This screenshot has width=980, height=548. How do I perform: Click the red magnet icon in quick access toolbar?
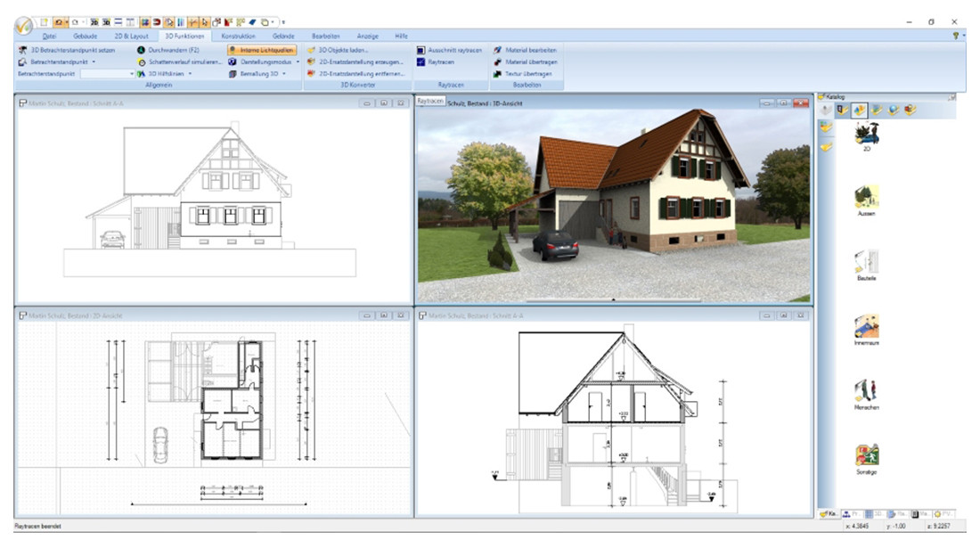(157, 22)
